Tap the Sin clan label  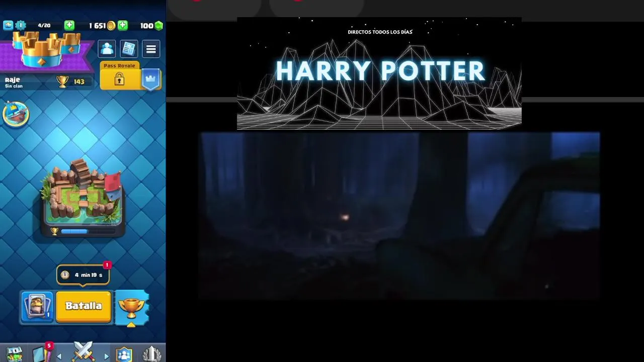(14, 86)
